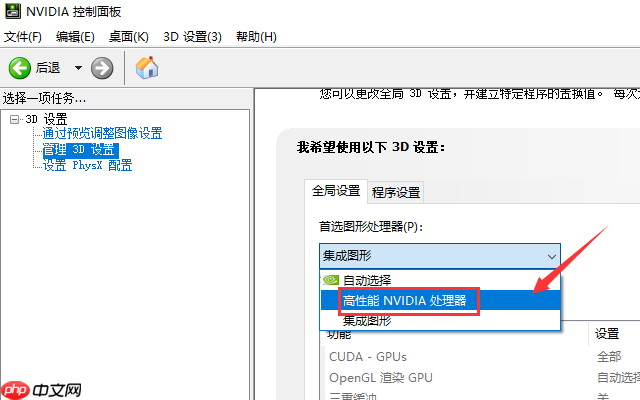Collapse the 3D 设置 tree node
This screenshot has height=400, width=640.
(14, 119)
